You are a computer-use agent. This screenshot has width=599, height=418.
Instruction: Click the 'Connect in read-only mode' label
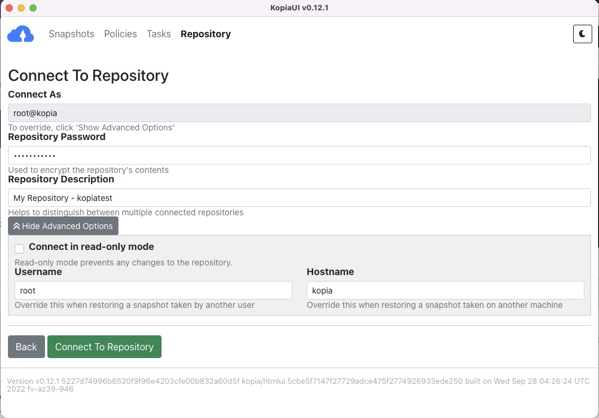pyautogui.click(x=91, y=247)
